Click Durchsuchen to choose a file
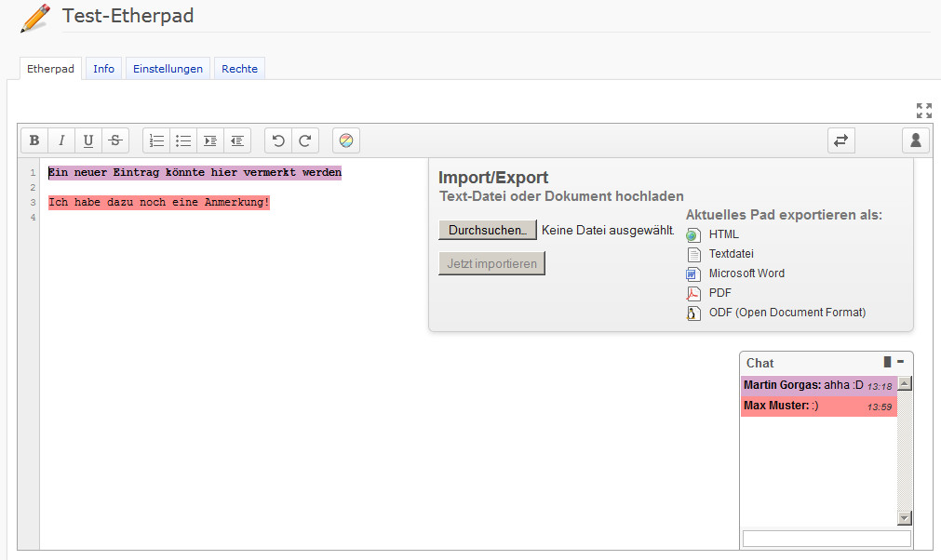The height and width of the screenshot is (560, 941). tap(488, 230)
